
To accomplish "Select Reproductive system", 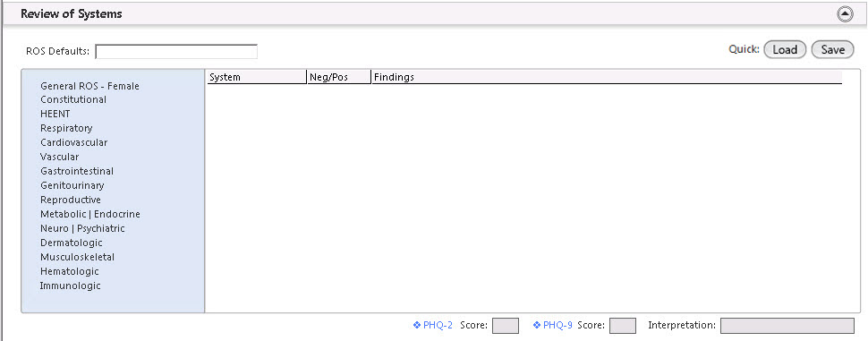I will (x=71, y=200).
